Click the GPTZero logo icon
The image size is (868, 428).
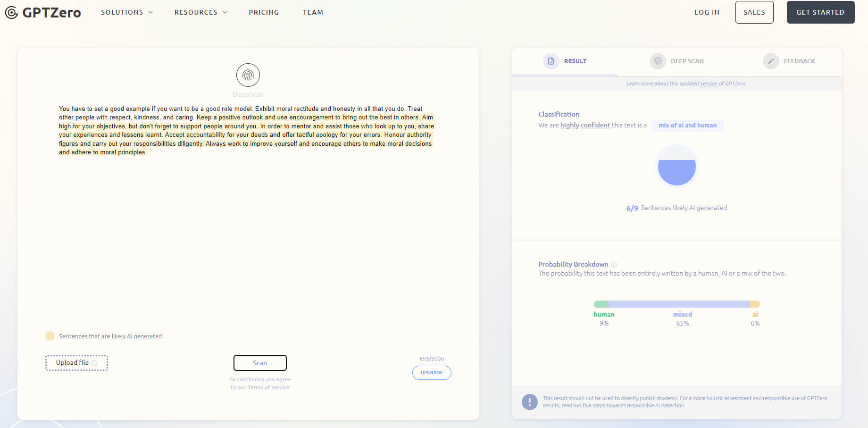[11, 12]
